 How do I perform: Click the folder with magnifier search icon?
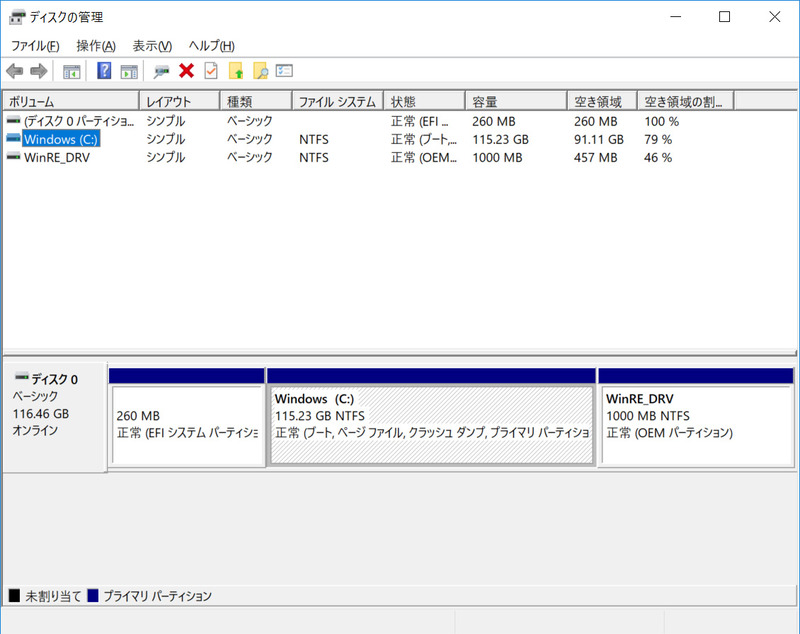pos(260,71)
